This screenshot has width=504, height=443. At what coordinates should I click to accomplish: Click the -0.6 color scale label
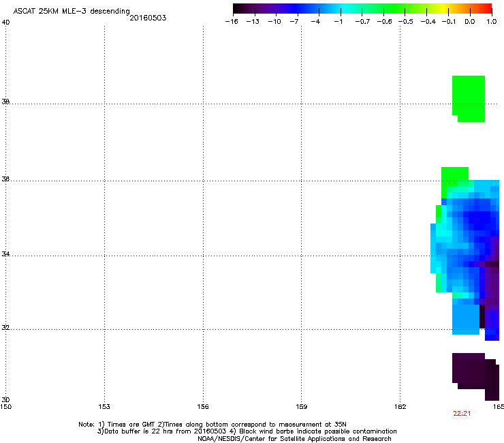pyautogui.click(x=384, y=22)
